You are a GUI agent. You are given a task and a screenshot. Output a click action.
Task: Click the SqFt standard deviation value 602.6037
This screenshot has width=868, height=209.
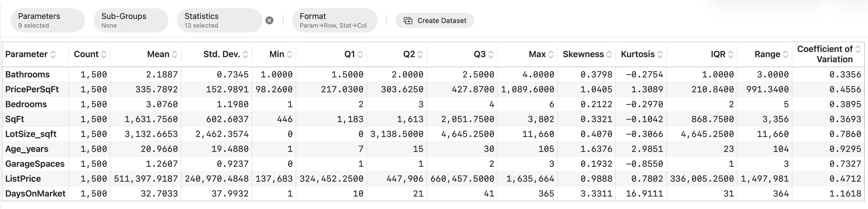tap(228, 119)
